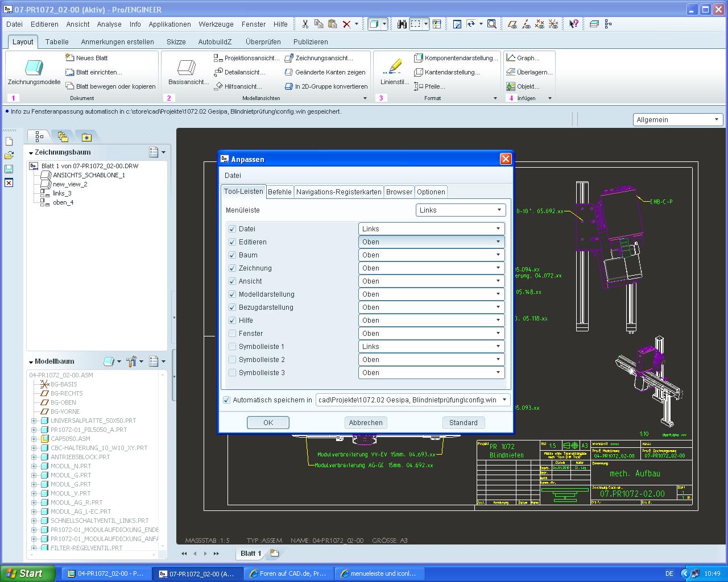The width and height of the screenshot is (728, 582).
Task: Click the Cut scissors icon
Action: click(x=305, y=24)
